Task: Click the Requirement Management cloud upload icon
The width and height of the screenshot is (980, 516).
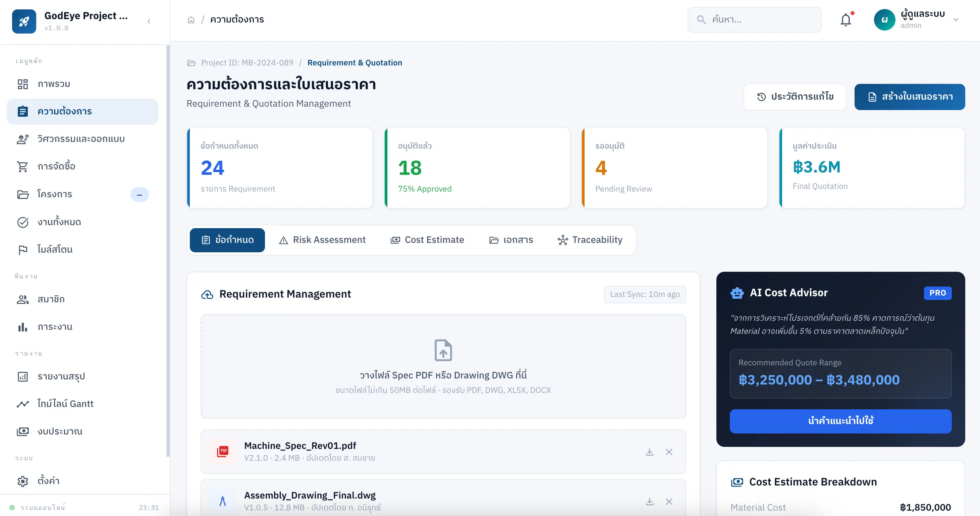Action: pyautogui.click(x=207, y=295)
